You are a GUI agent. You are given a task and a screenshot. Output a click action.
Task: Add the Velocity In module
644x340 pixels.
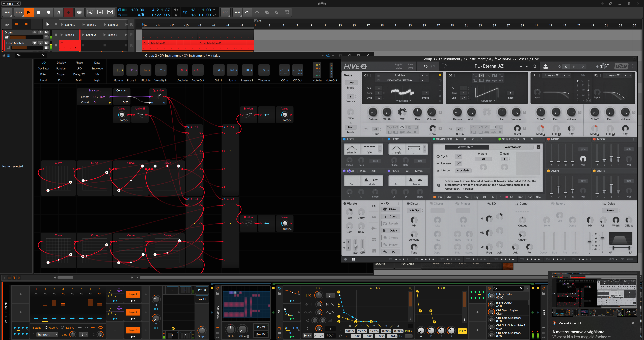pyautogui.click(x=161, y=70)
